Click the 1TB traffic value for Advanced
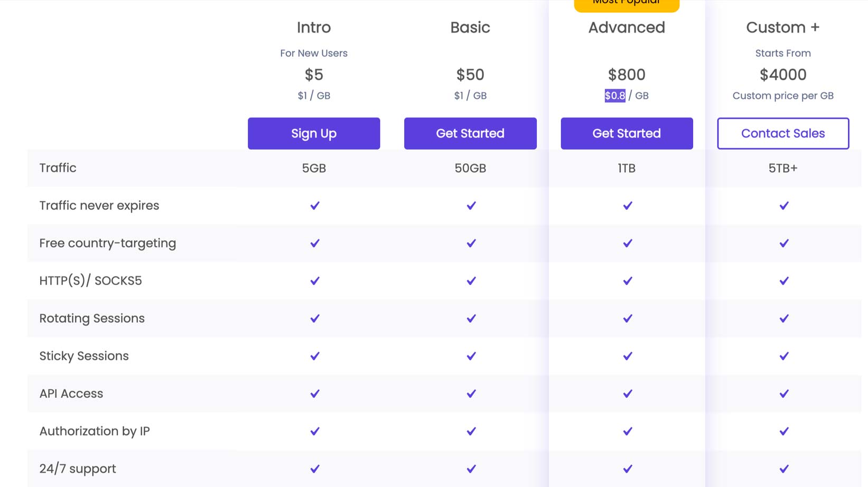Screen dimensions: 868x487 (x=627, y=168)
